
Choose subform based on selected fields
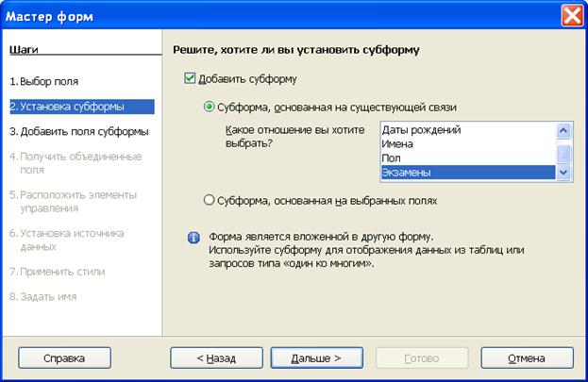(x=209, y=200)
